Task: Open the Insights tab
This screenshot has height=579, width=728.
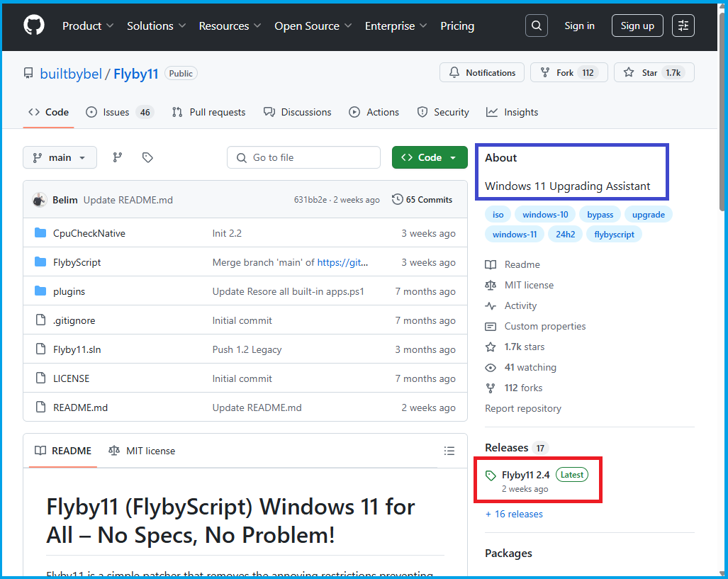Action: pyautogui.click(x=512, y=113)
